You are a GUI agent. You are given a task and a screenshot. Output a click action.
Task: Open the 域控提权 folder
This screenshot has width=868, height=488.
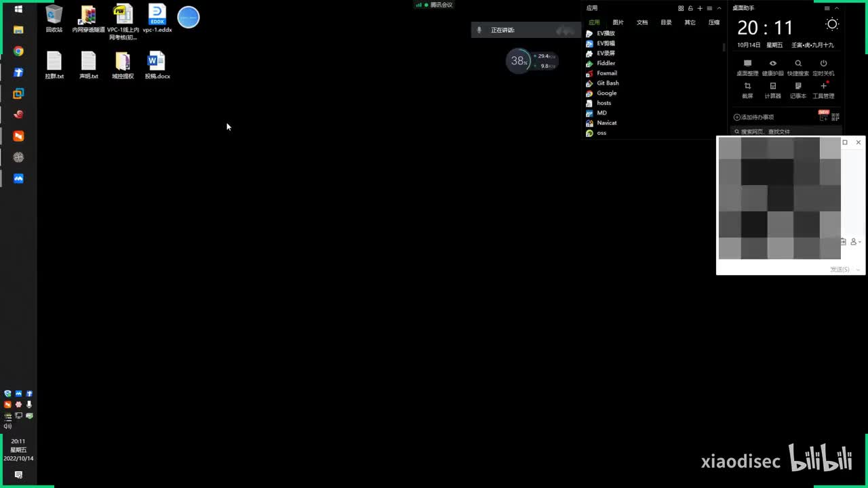click(123, 65)
